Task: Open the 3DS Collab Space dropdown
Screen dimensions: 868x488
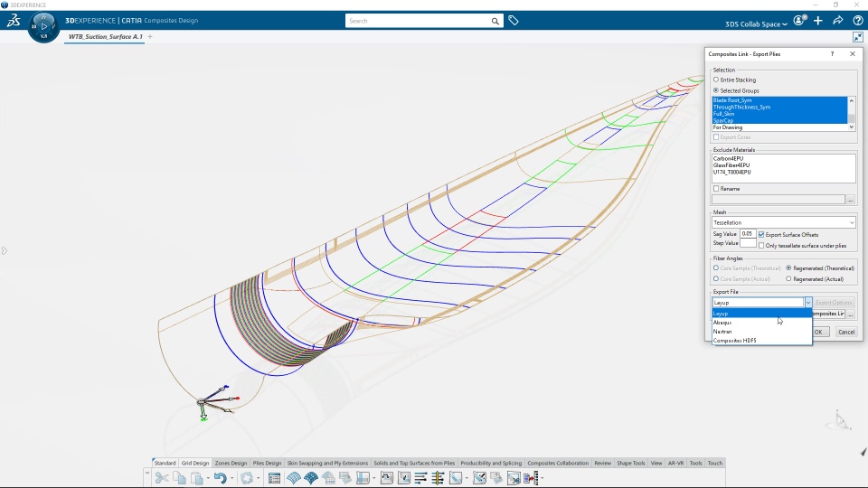Action: [x=756, y=23]
